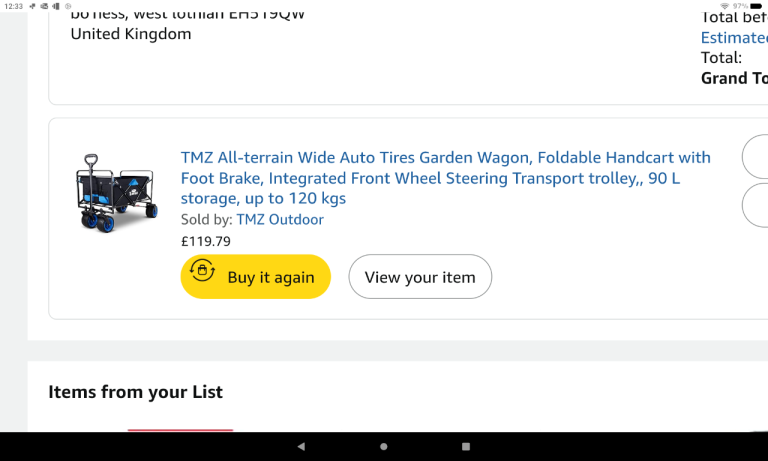Open the garden wagon product thumbnail
The image size is (768, 461).
point(117,193)
